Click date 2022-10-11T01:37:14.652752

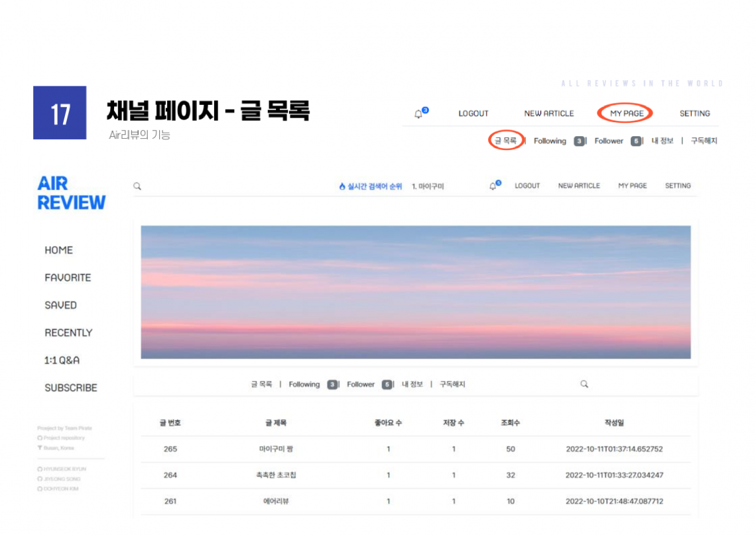(614, 449)
